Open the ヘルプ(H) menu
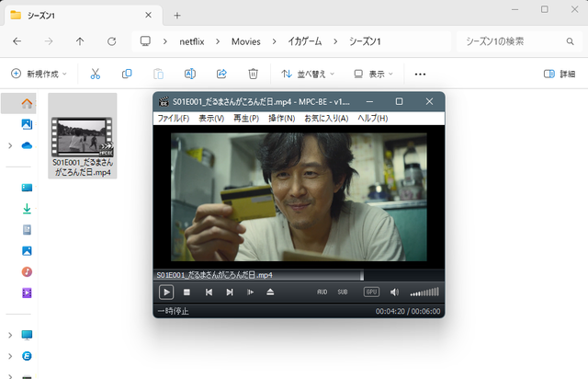 (x=372, y=119)
